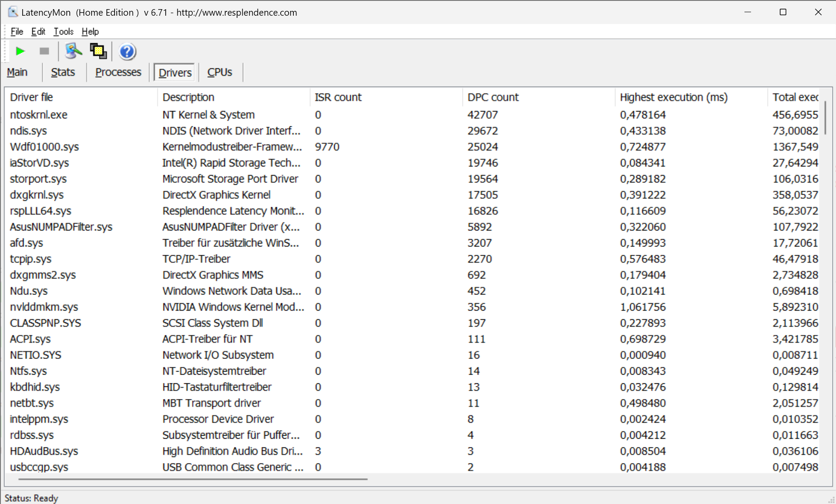Open the File menu
This screenshot has width=836, height=504.
tap(17, 31)
